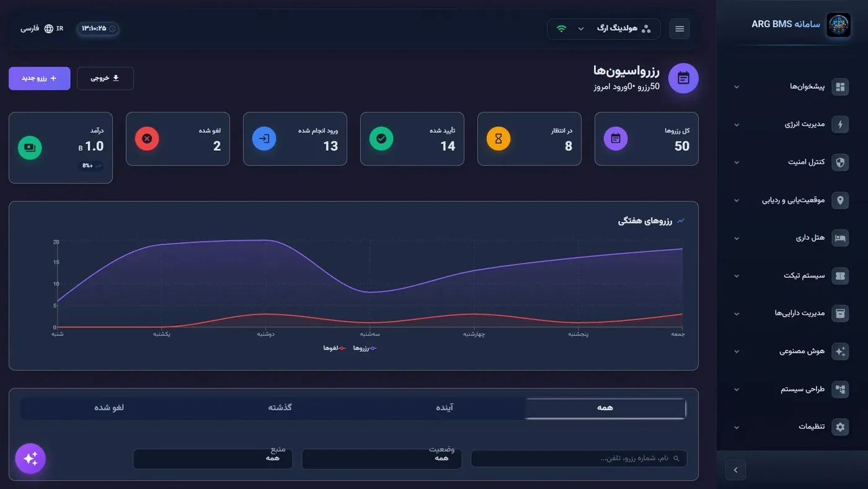
Task: Open the location tracking pin icon
Action: (x=840, y=200)
